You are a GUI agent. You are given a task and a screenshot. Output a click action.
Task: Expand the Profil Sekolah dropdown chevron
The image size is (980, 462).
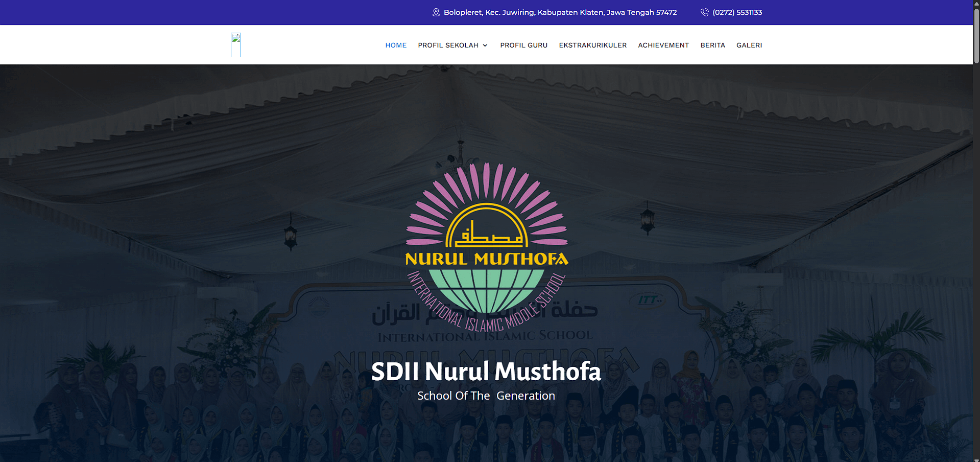[x=485, y=45]
